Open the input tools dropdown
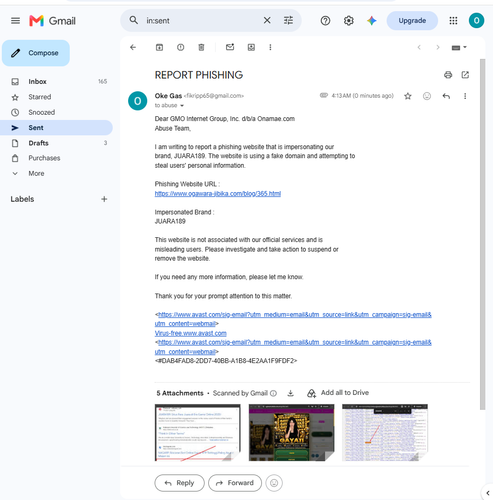This screenshot has height=500, width=493. [x=459, y=48]
